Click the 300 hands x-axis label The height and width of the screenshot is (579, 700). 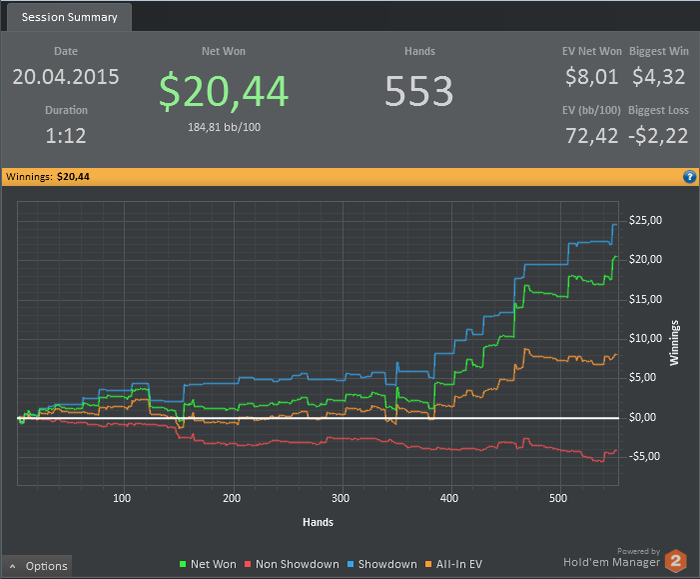tap(340, 498)
